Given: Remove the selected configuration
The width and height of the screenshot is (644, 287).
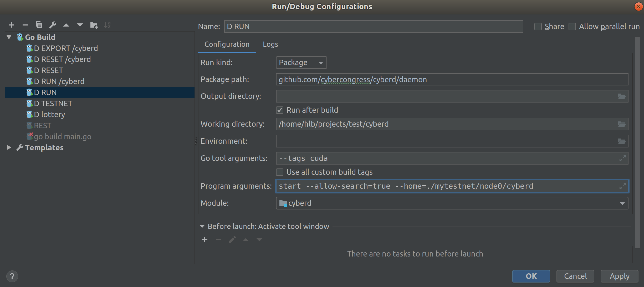Looking at the screenshot, I should point(25,25).
